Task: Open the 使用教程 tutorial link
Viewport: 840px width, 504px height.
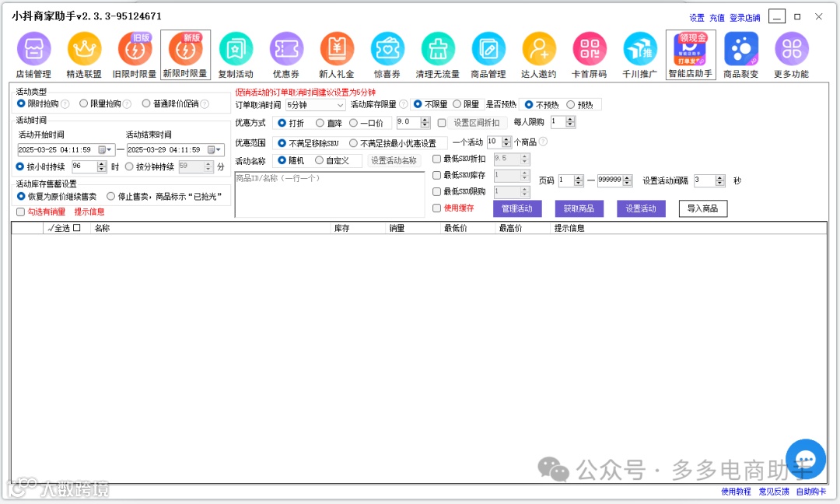Action: click(x=736, y=492)
